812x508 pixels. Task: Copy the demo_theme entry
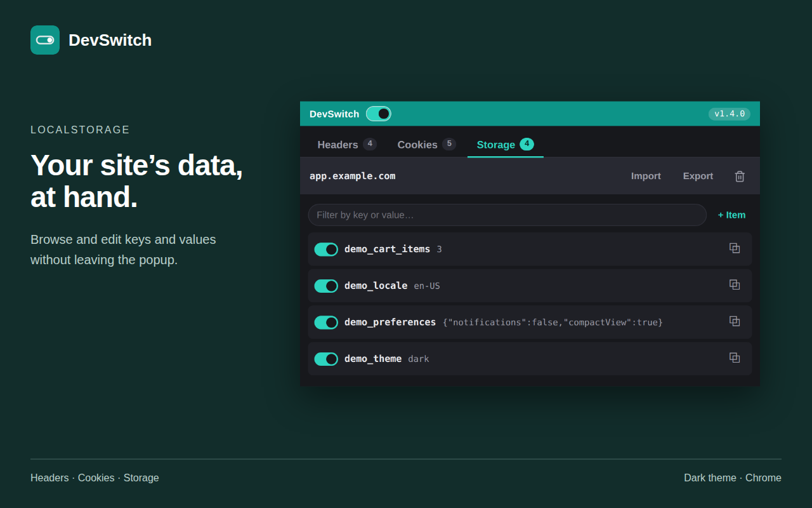tap(735, 358)
